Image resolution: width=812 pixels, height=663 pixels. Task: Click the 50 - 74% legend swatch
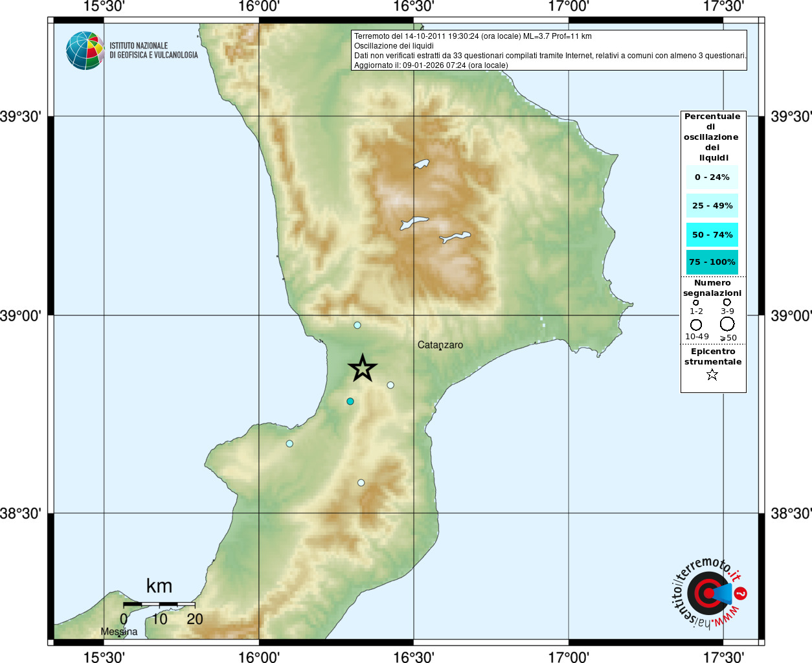click(x=712, y=234)
